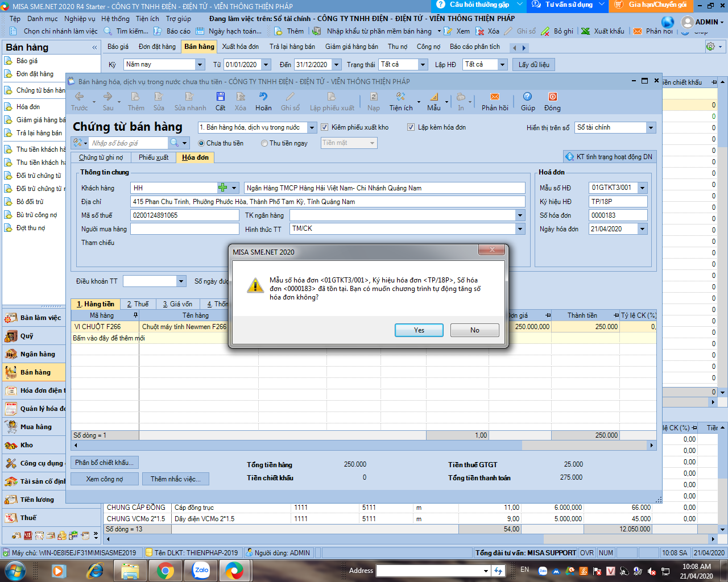
Task: Expand the Hình thức TT dropdown
Action: coord(520,228)
